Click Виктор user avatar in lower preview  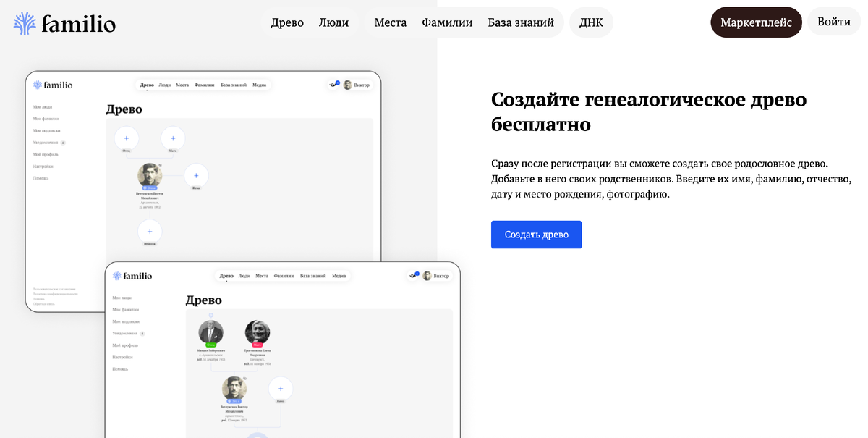[x=427, y=276]
